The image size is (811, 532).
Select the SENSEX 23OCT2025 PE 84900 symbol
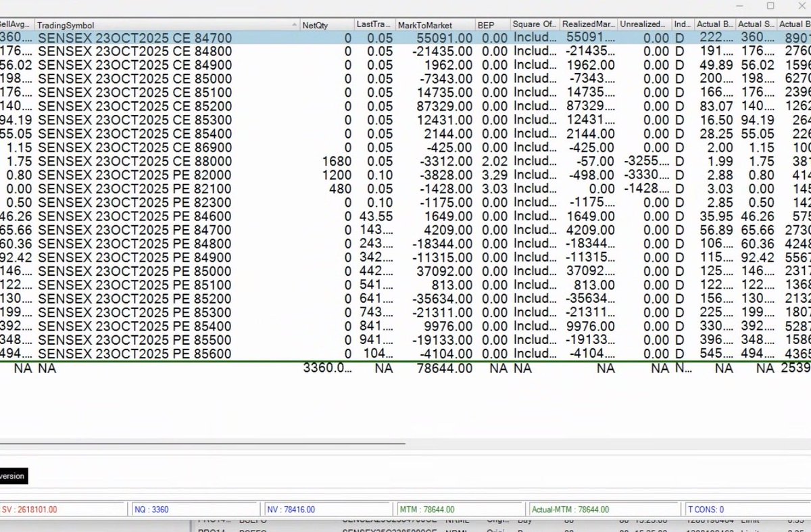coord(134,258)
